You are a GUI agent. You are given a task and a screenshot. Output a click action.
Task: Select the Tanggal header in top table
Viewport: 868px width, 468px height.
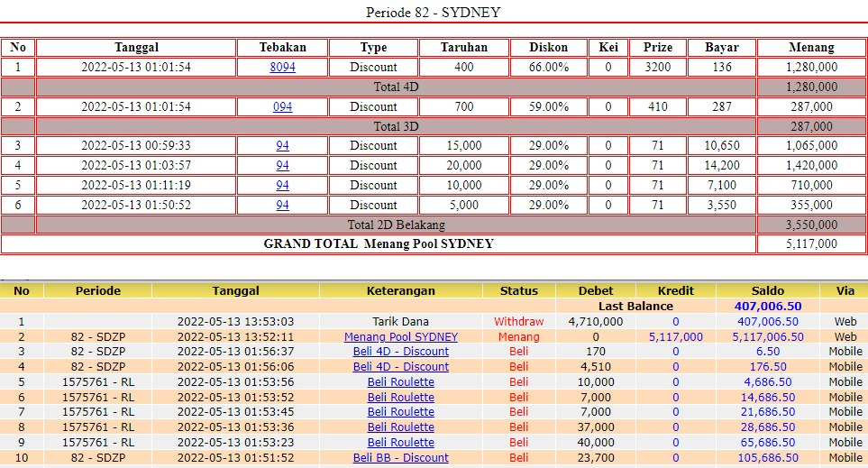136,48
